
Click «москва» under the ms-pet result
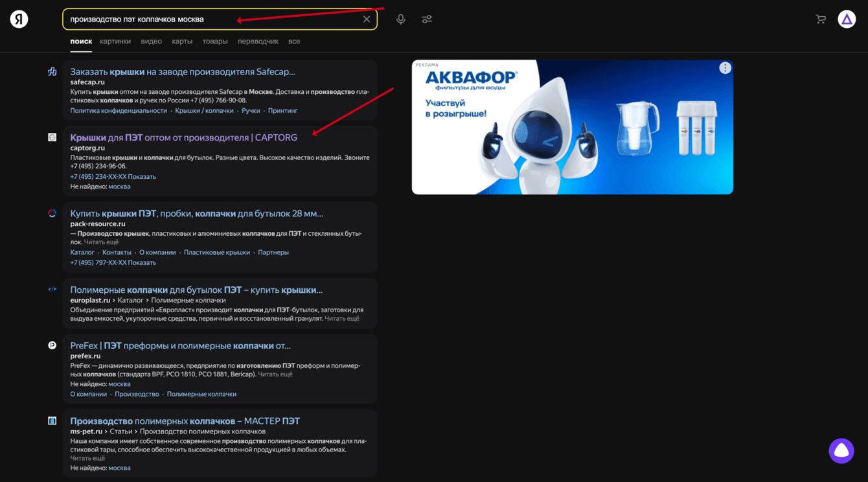[x=120, y=468]
